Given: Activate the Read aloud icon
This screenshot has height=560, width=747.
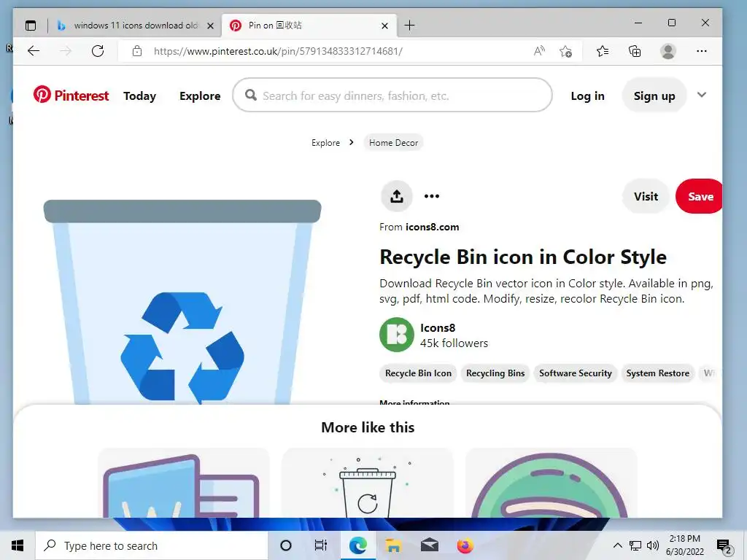Looking at the screenshot, I should [x=539, y=51].
